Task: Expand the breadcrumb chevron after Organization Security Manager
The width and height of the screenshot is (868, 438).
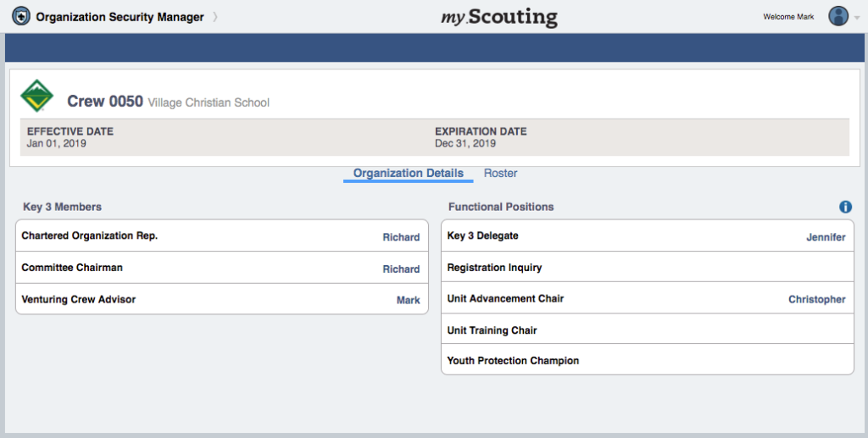Action: 215,17
